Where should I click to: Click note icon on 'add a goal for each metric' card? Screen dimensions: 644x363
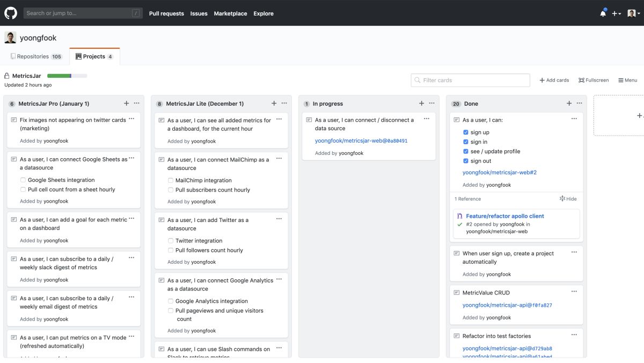pyautogui.click(x=14, y=220)
